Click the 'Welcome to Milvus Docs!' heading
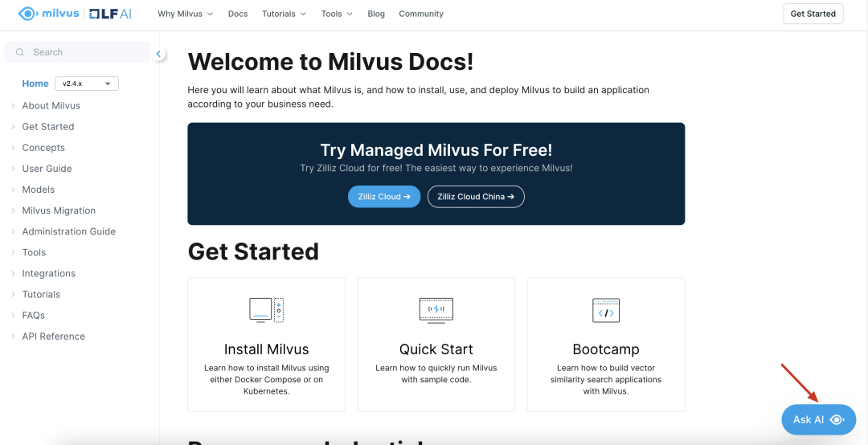868x445 pixels. click(x=330, y=61)
